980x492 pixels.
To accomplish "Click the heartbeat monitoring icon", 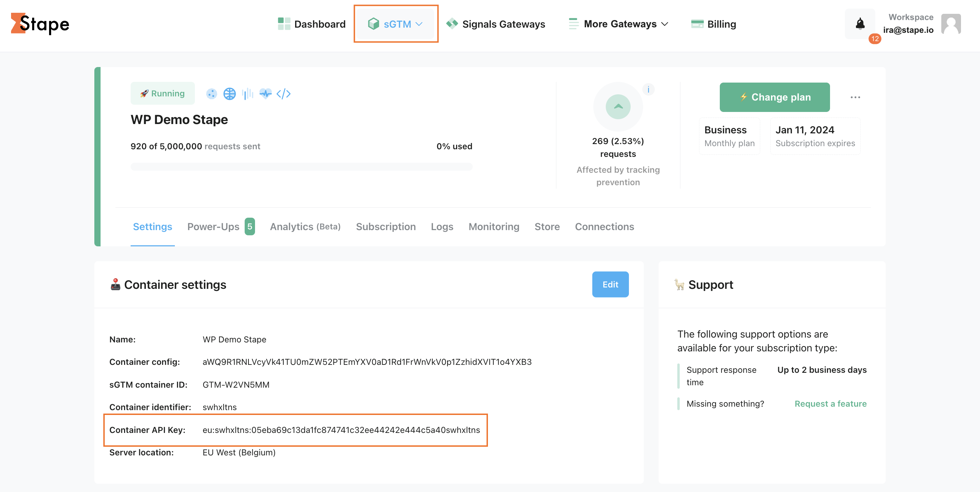I will (x=265, y=94).
